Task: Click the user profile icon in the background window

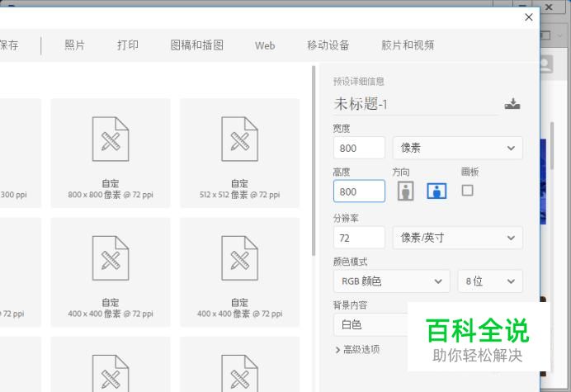Action: click(x=546, y=64)
